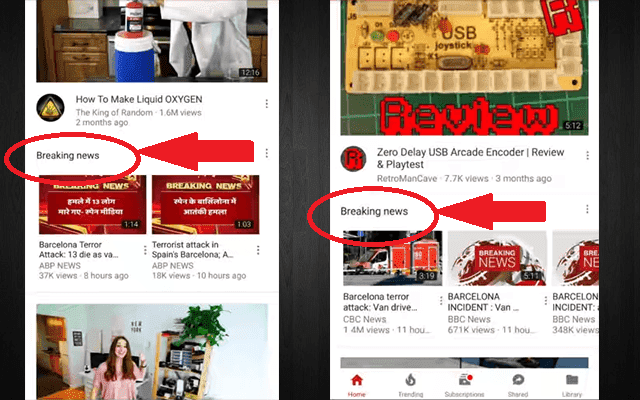Tap the 18K views · 10 hours ago text

199,276
